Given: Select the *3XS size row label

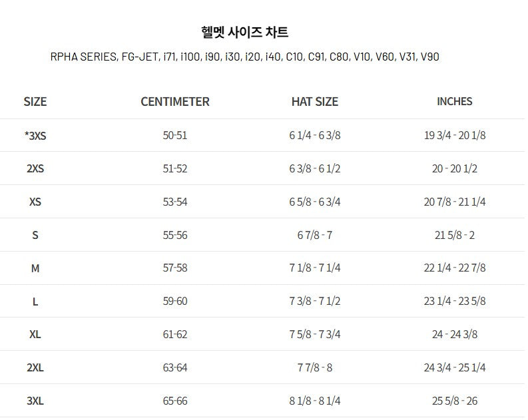Looking at the screenshot, I should [x=35, y=136].
